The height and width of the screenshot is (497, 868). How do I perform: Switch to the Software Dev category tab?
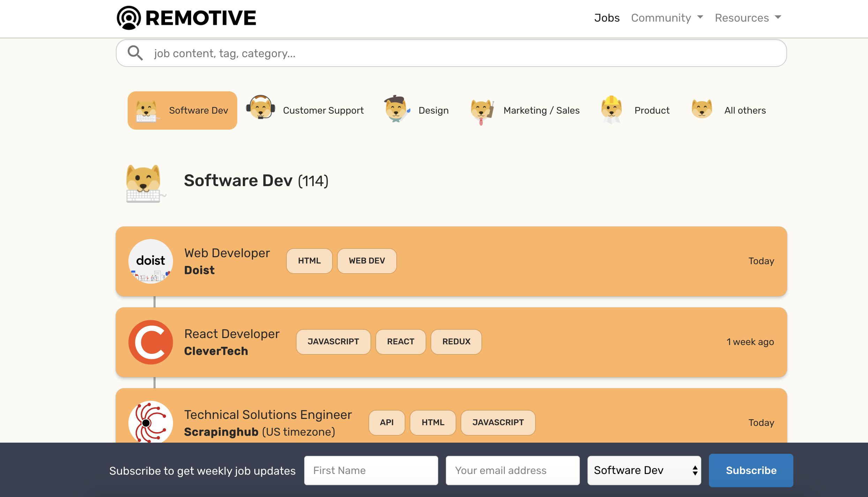tap(182, 110)
